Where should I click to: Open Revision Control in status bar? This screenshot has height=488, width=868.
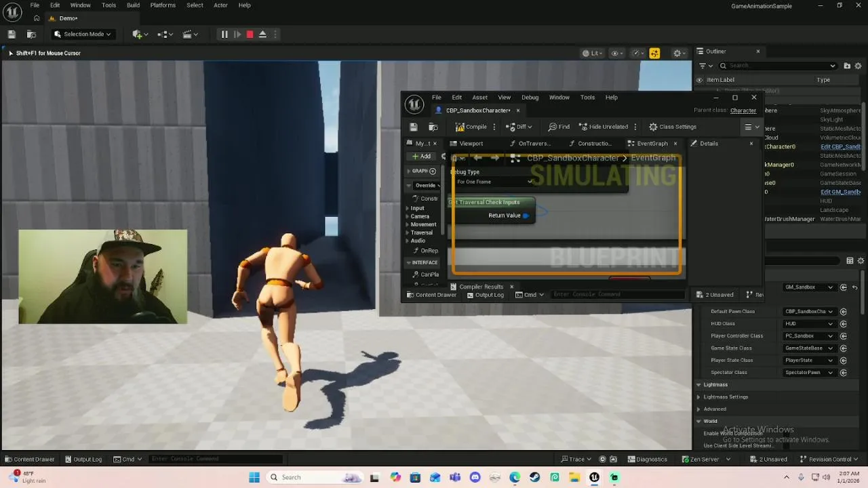829,459
